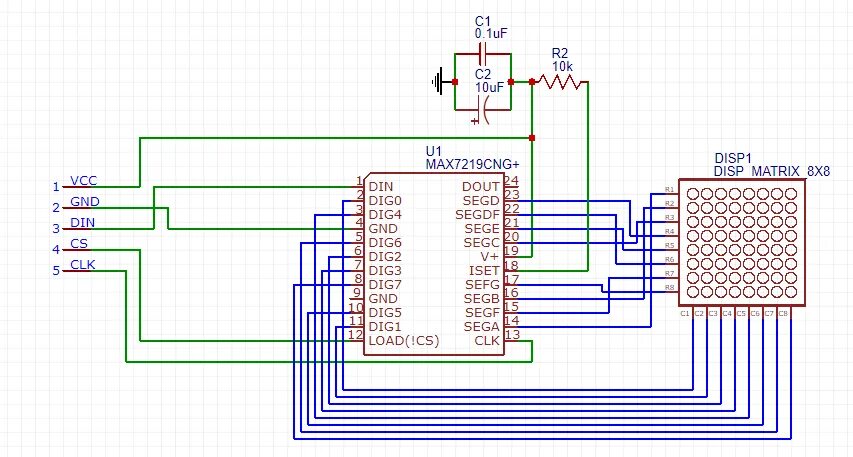The image size is (853, 457).
Task: Click the U1 reference designator label
Action: point(434,151)
